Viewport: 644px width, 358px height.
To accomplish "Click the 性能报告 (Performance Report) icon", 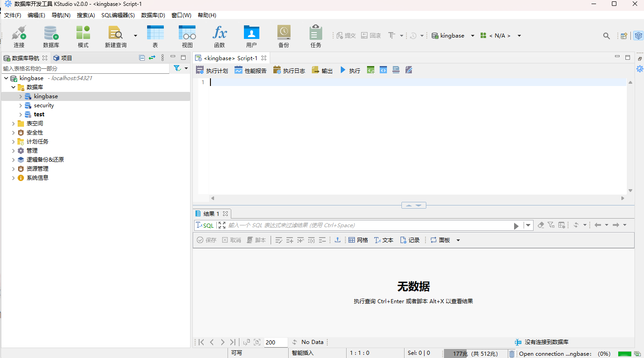I will [x=250, y=70].
